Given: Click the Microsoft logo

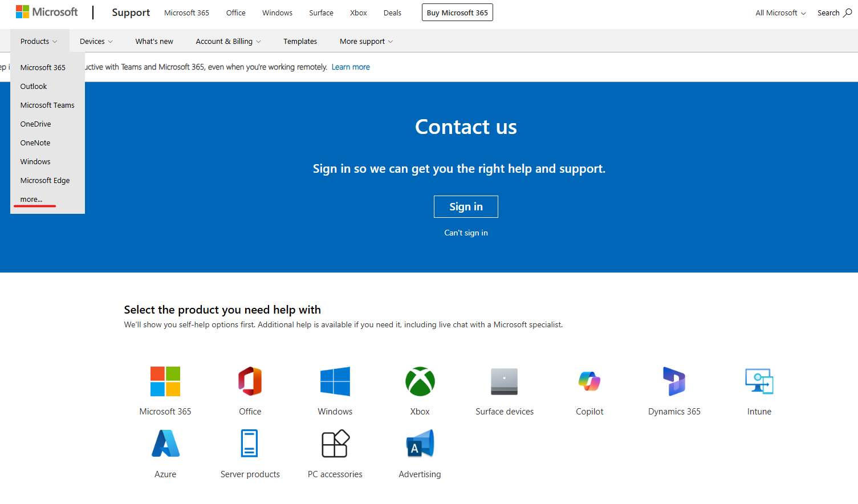Looking at the screenshot, I should pyautogui.click(x=47, y=12).
